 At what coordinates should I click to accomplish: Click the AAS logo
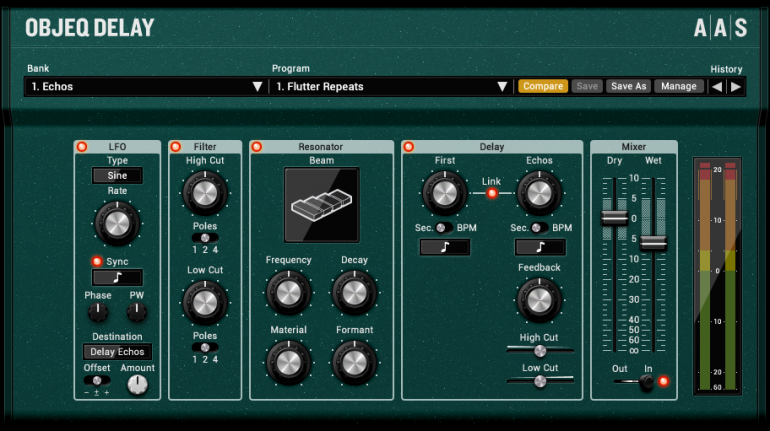[x=720, y=28]
